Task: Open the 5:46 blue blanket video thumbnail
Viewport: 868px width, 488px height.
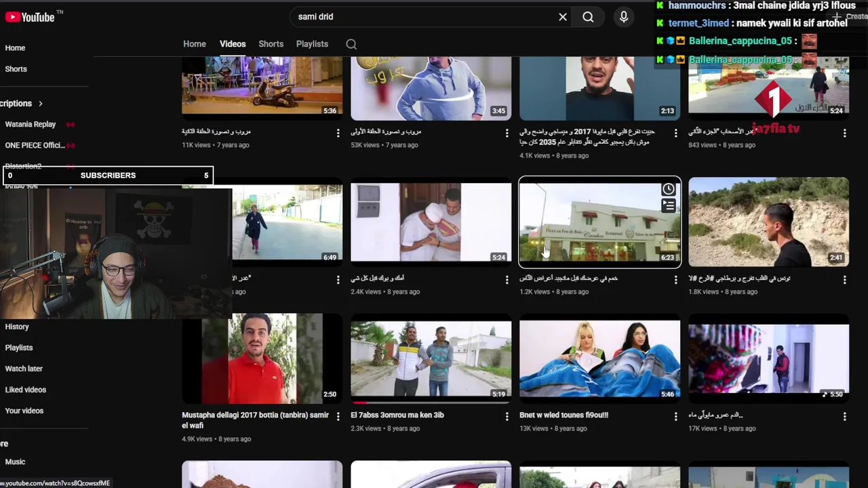Action: [x=599, y=359]
